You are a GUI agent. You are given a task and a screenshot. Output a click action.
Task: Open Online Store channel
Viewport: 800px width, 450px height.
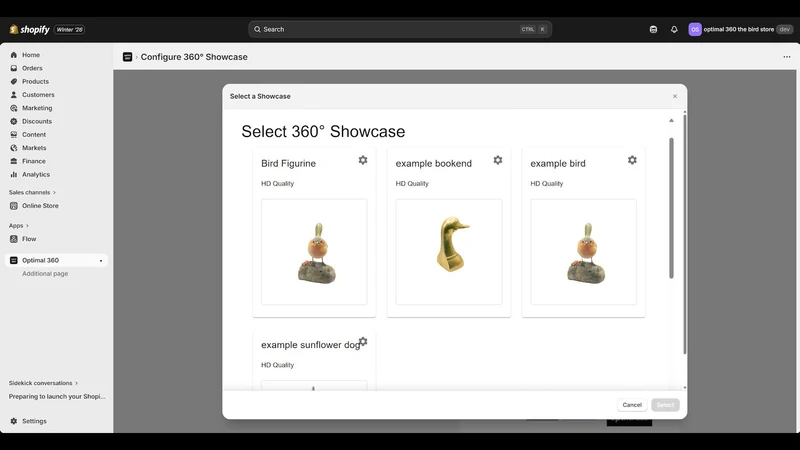[x=40, y=206]
